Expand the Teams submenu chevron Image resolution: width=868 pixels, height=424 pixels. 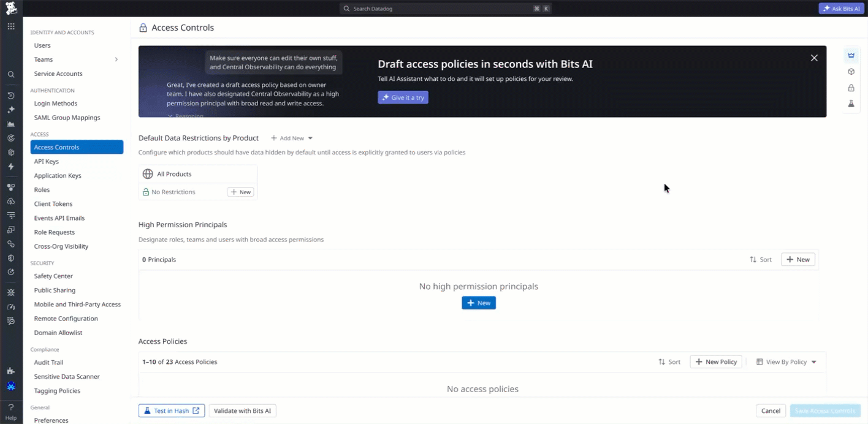point(116,59)
